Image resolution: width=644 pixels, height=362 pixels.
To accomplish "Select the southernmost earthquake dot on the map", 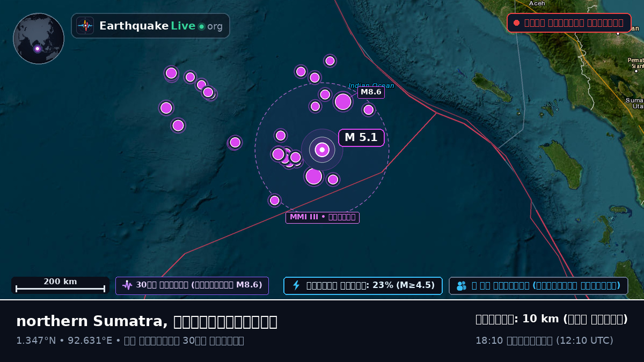I will (275, 200).
